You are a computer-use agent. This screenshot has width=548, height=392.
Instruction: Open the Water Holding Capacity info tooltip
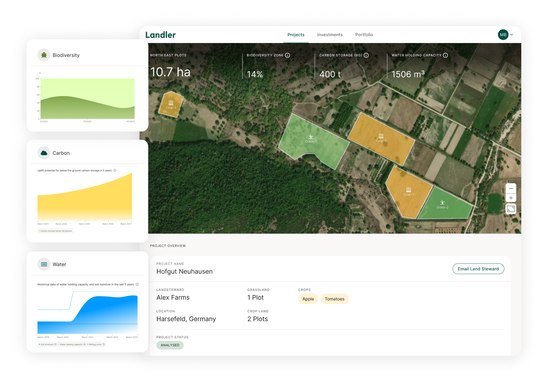click(445, 55)
